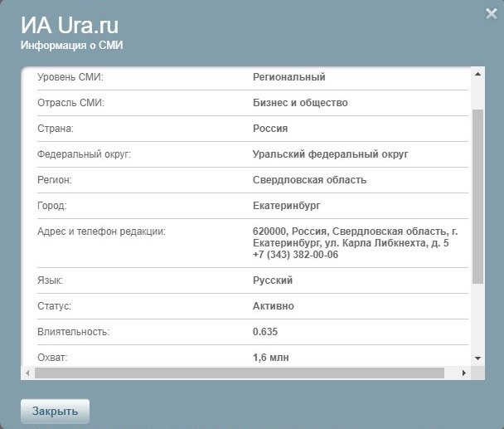
Task: Select Уральский федеральный округ value
Action: (x=330, y=154)
